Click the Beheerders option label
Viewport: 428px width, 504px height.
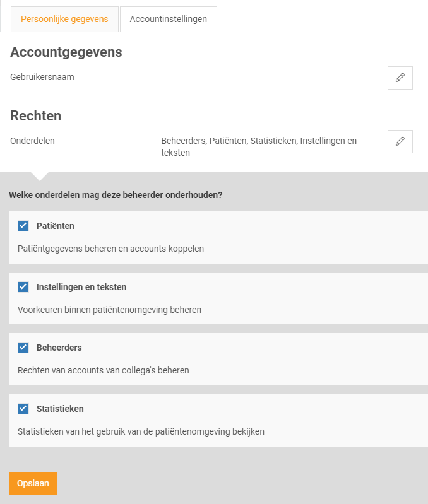pos(59,348)
